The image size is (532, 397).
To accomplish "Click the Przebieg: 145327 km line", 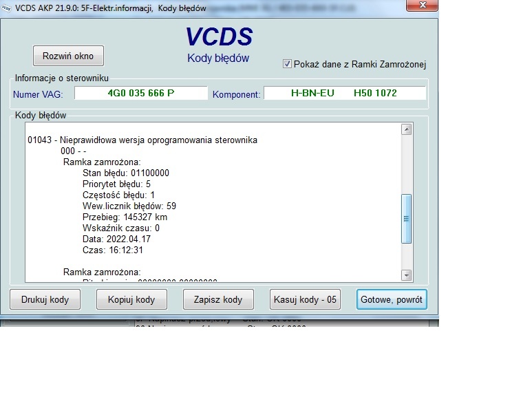I will point(125,217).
